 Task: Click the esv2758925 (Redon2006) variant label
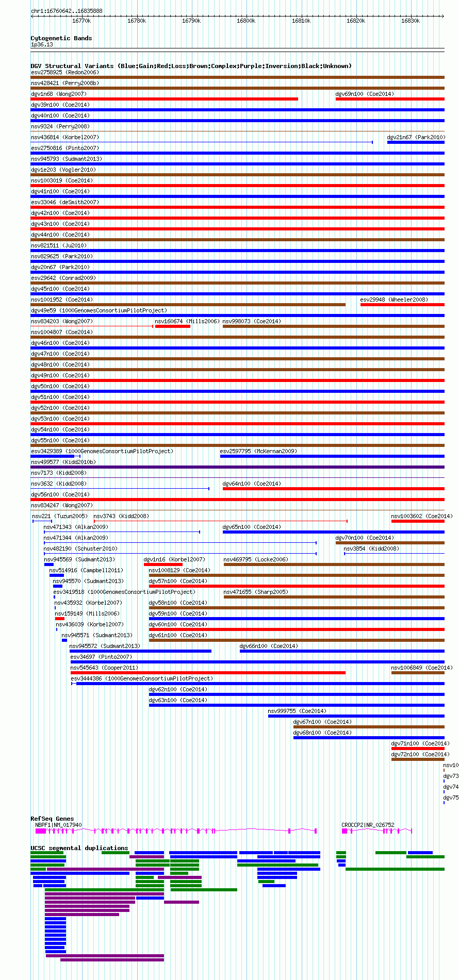pyautogui.click(x=65, y=73)
